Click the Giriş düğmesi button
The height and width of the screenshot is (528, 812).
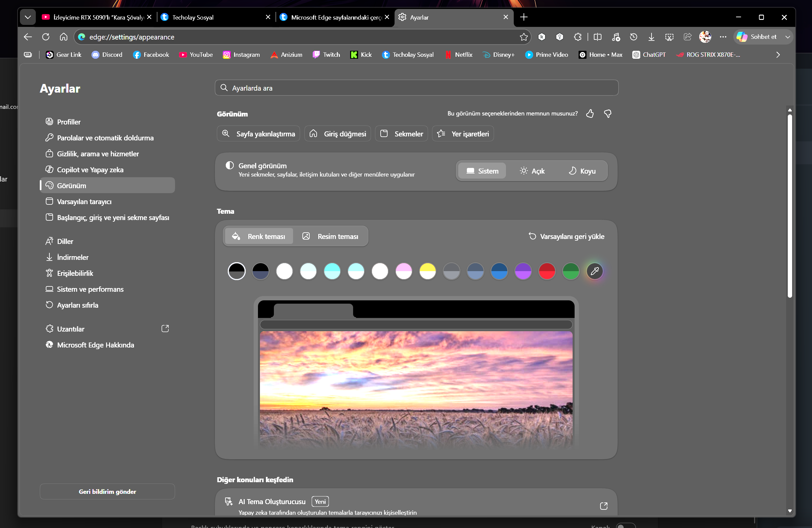coord(338,134)
